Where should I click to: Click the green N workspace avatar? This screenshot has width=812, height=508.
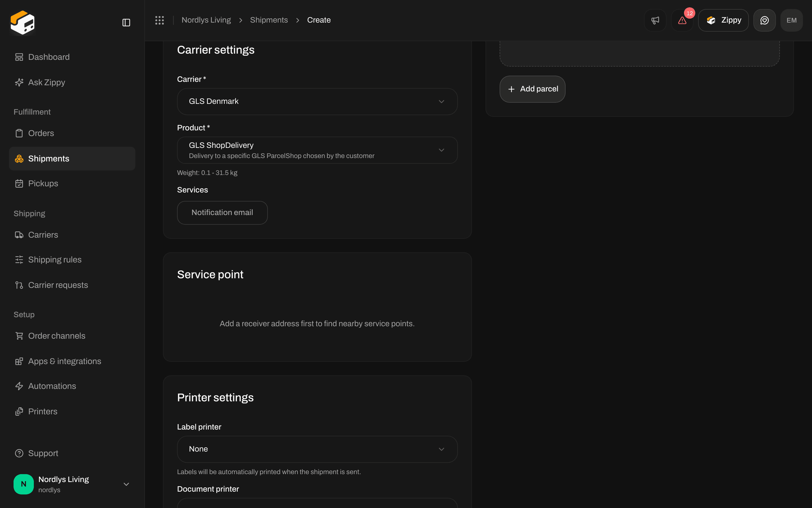click(x=23, y=484)
